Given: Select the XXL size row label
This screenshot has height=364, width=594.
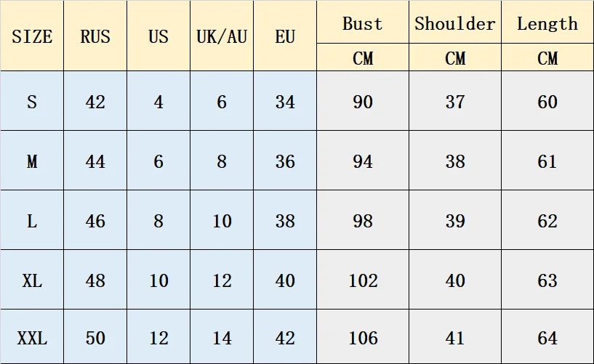Looking at the screenshot, I should point(32,338).
